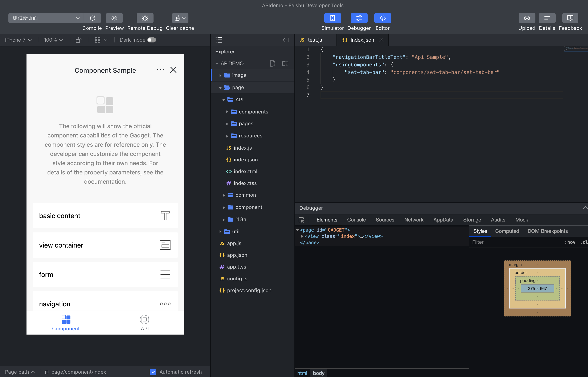Open the iPhone 7 device dropdown
Viewport: 588px width, 377px height.
[x=18, y=40]
